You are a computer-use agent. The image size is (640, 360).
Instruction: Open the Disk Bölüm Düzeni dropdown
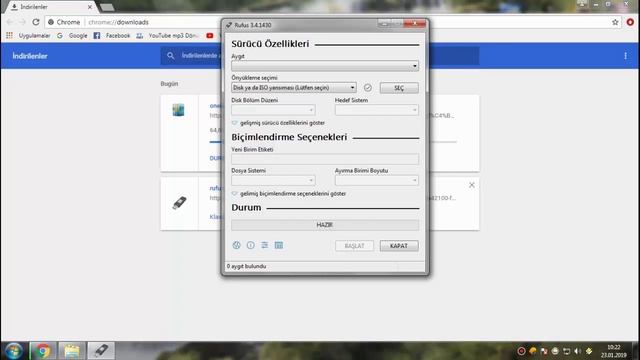pyautogui.click(x=273, y=110)
